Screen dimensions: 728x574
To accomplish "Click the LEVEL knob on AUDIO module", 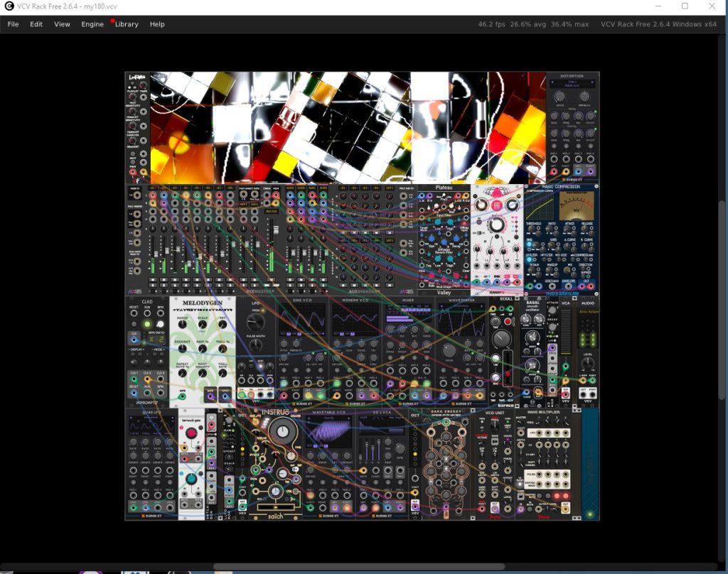I will coord(587,363).
